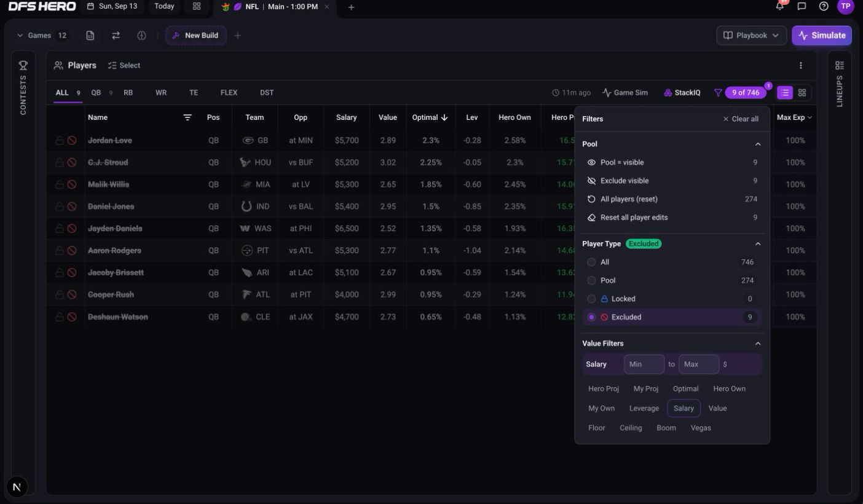Open the TP user avatar
This screenshot has width=863, height=504.
tap(846, 6)
